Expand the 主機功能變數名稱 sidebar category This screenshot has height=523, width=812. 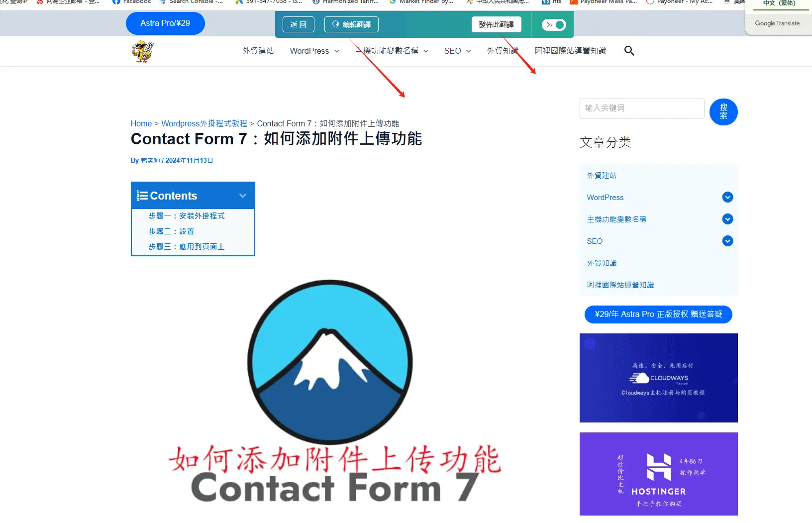click(x=727, y=219)
